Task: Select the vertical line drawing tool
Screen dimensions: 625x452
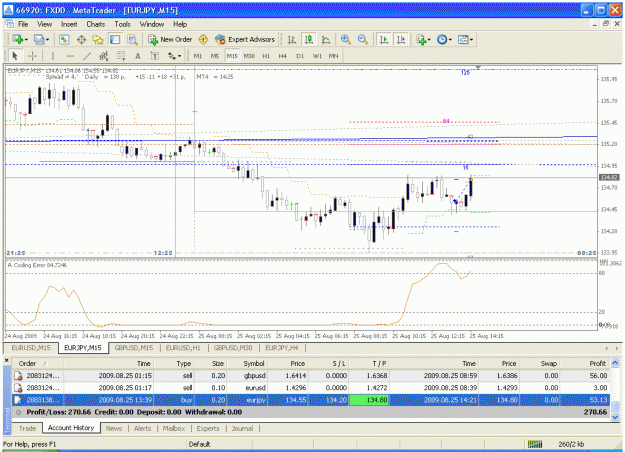Action: click(x=53, y=56)
